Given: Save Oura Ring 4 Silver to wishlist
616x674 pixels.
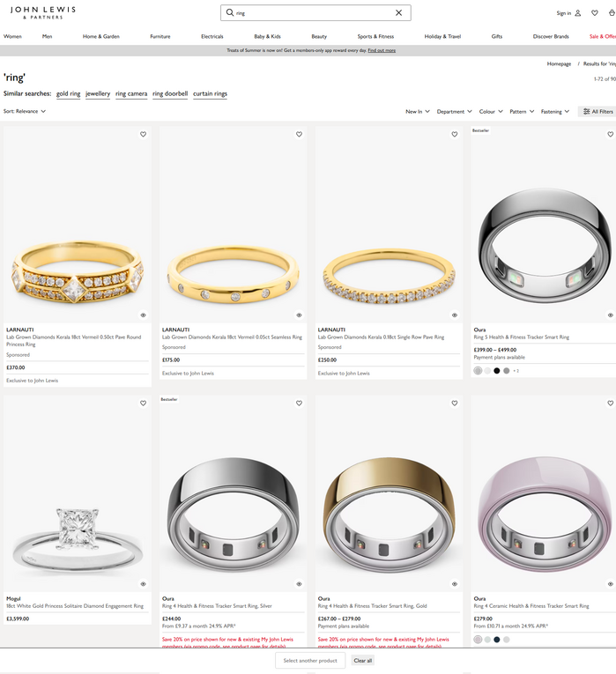Looking at the screenshot, I should 300,404.
